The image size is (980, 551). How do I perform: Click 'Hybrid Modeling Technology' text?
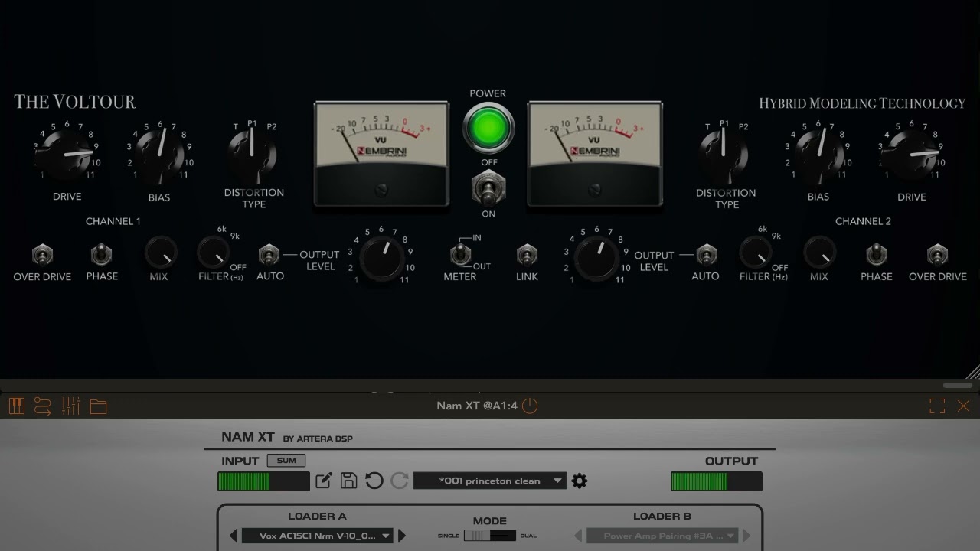pos(862,103)
